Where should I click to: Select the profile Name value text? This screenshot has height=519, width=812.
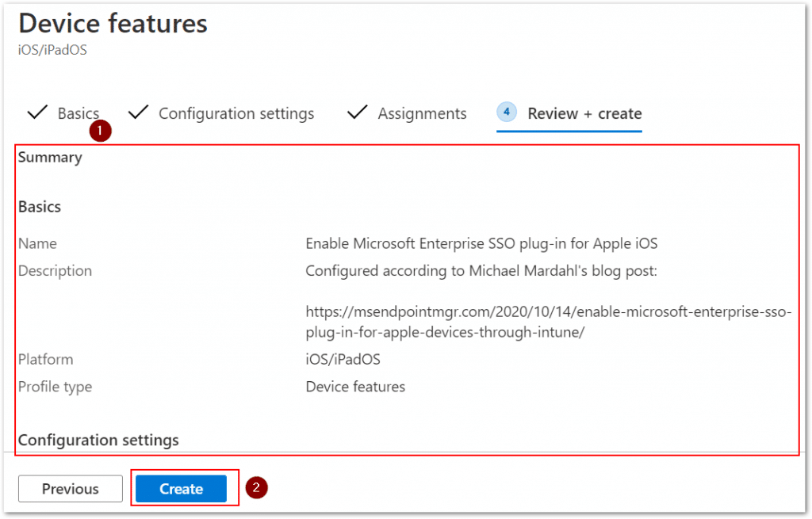point(481,243)
